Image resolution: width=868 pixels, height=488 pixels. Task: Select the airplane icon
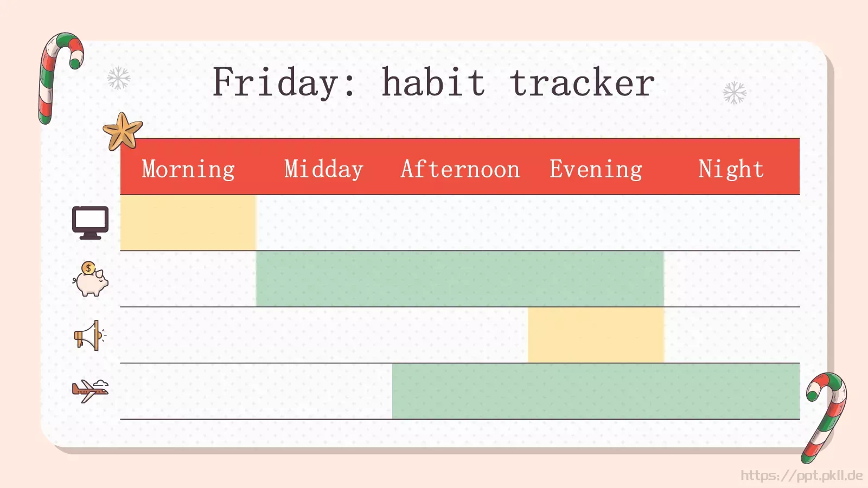click(x=91, y=391)
